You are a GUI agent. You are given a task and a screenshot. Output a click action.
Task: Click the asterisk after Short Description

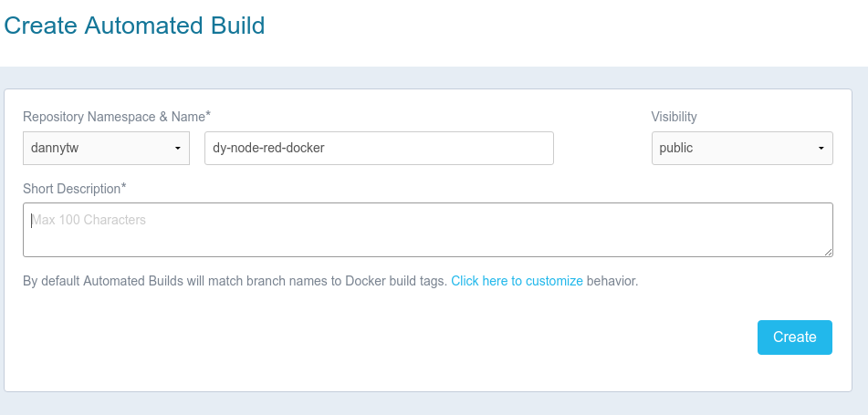(x=124, y=187)
